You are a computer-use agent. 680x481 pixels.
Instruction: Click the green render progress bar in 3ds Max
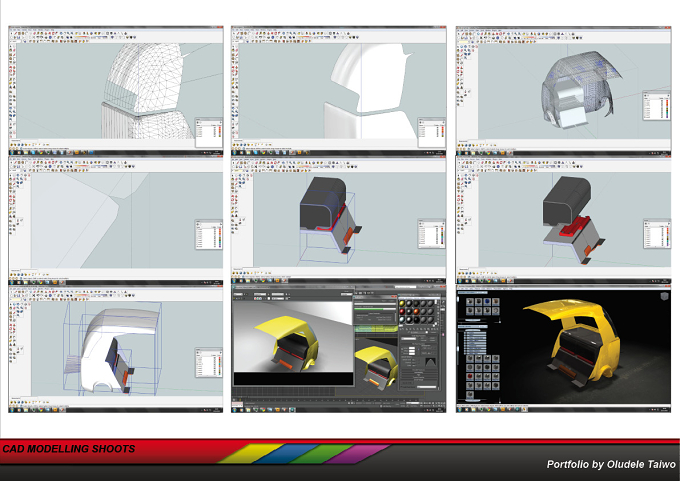[375, 309]
